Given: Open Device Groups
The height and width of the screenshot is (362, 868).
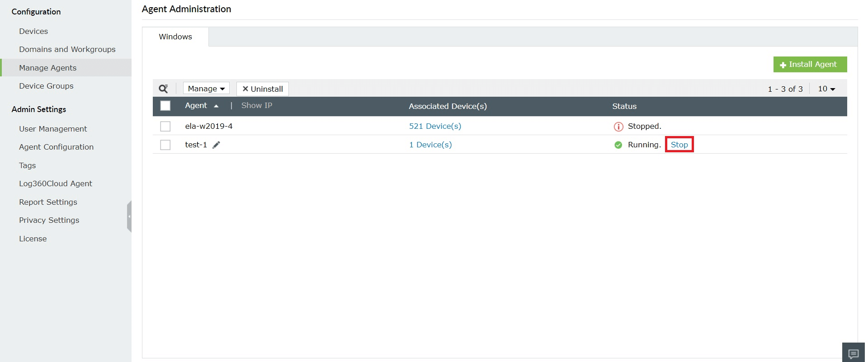Looking at the screenshot, I should coord(46,86).
